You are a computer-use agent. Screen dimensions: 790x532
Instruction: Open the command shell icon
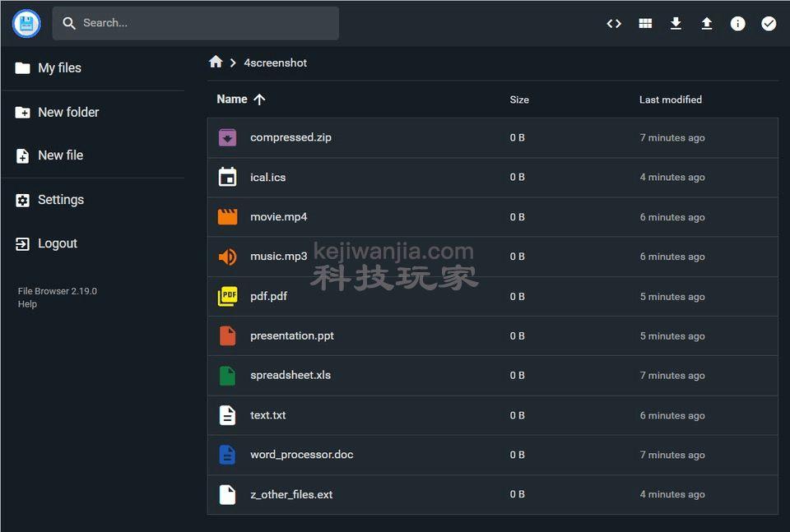[x=614, y=23]
